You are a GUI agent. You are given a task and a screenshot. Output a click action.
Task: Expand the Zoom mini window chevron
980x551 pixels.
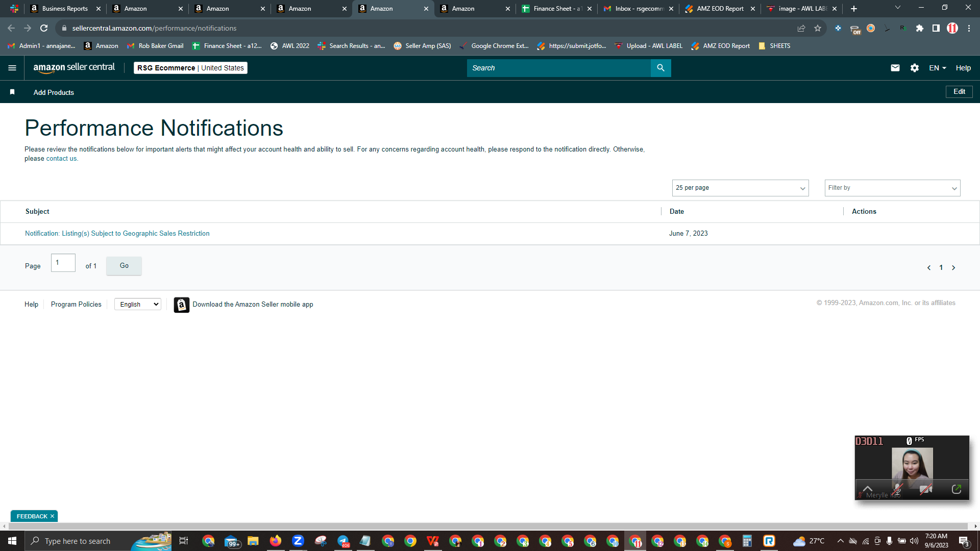[868, 488]
